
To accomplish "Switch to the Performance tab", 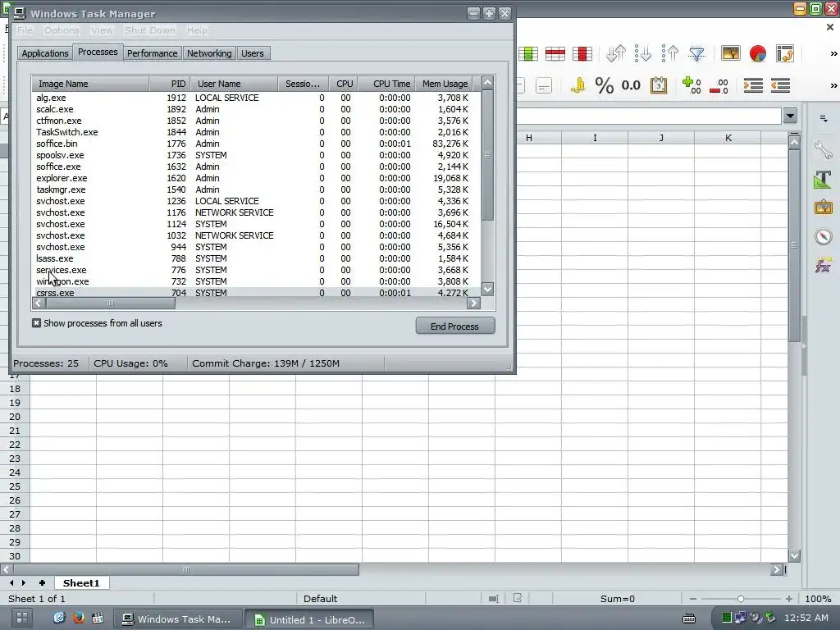I will tap(152, 53).
